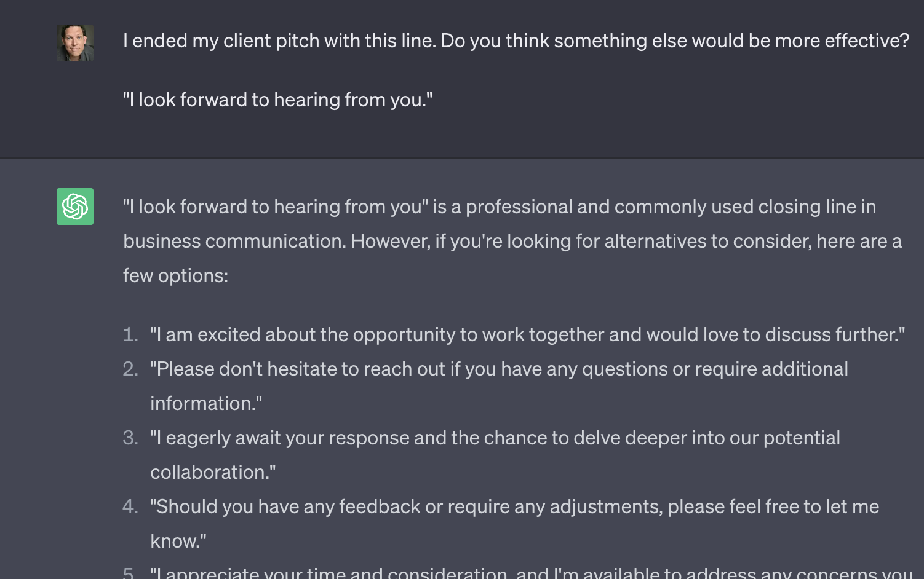Click the word "collaboration." in option 3

213,472
